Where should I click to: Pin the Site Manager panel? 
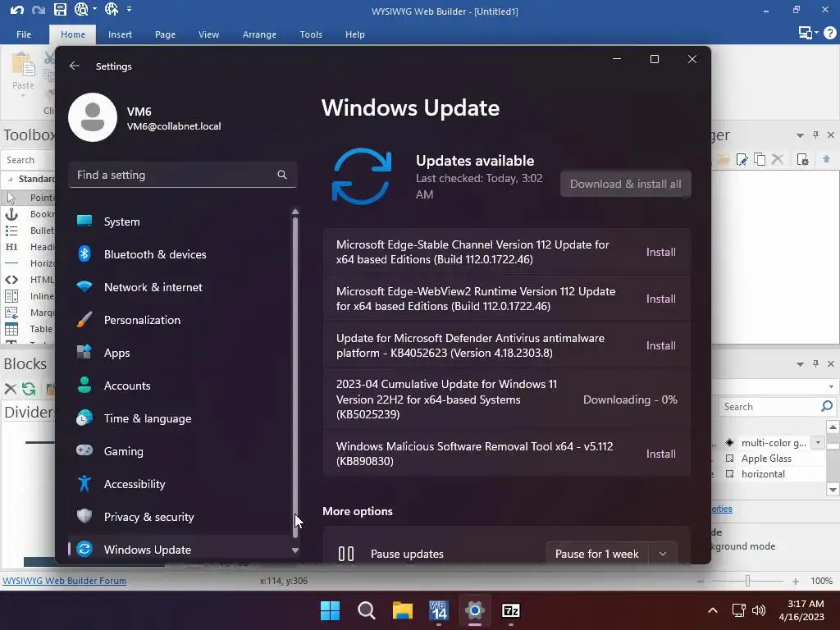[815, 135]
